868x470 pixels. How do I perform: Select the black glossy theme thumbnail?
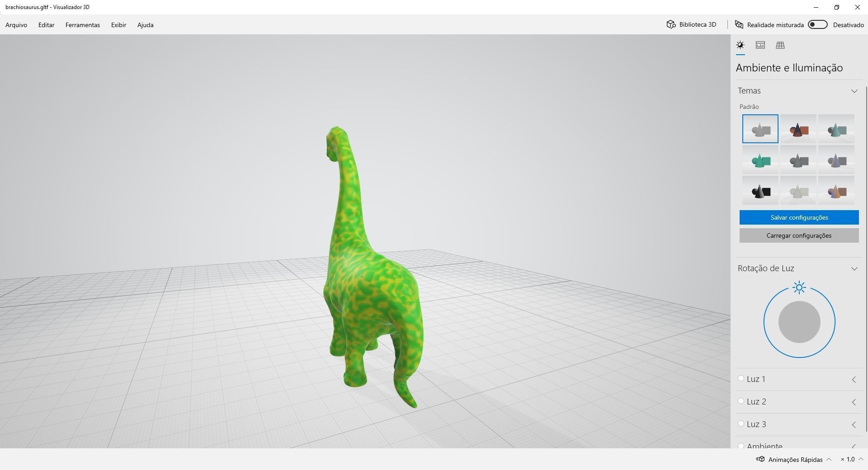[x=760, y=190]
